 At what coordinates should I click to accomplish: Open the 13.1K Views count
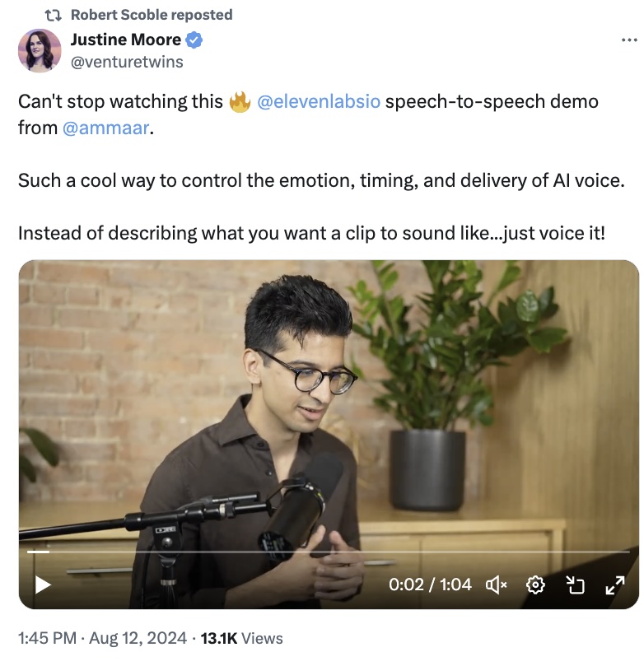tap(241, 638)
